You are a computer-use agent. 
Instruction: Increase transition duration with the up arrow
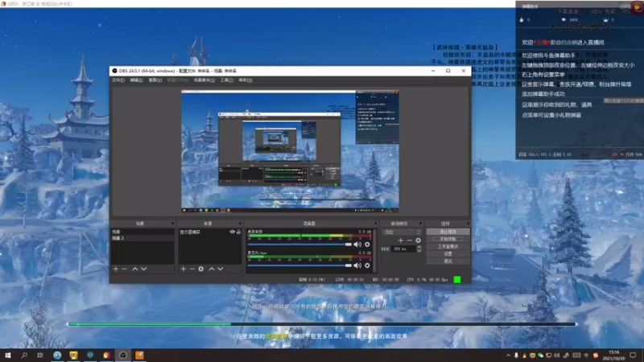tap(419, 247)
